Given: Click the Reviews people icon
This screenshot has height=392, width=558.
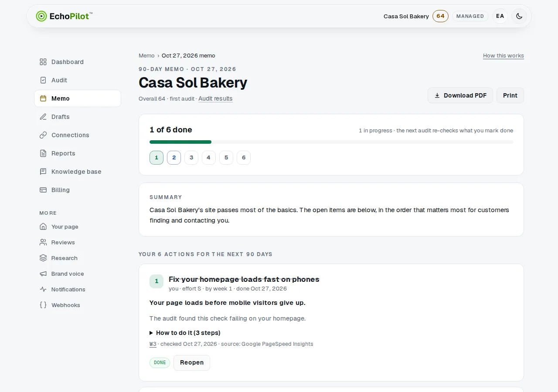Looking at the screenshot, I should (x=43, y=242).
